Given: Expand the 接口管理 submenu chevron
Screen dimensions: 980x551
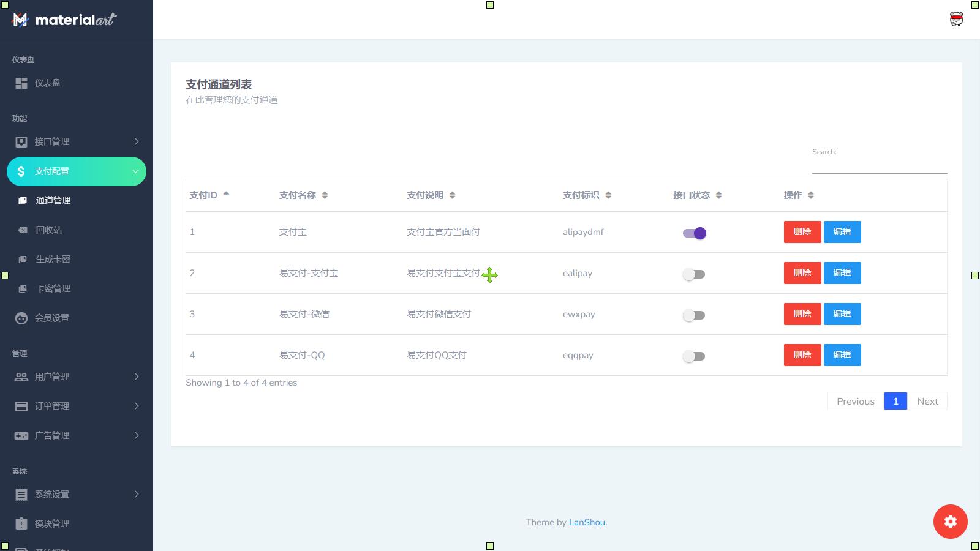Looking at the screenshot, I should click(137, 142).
